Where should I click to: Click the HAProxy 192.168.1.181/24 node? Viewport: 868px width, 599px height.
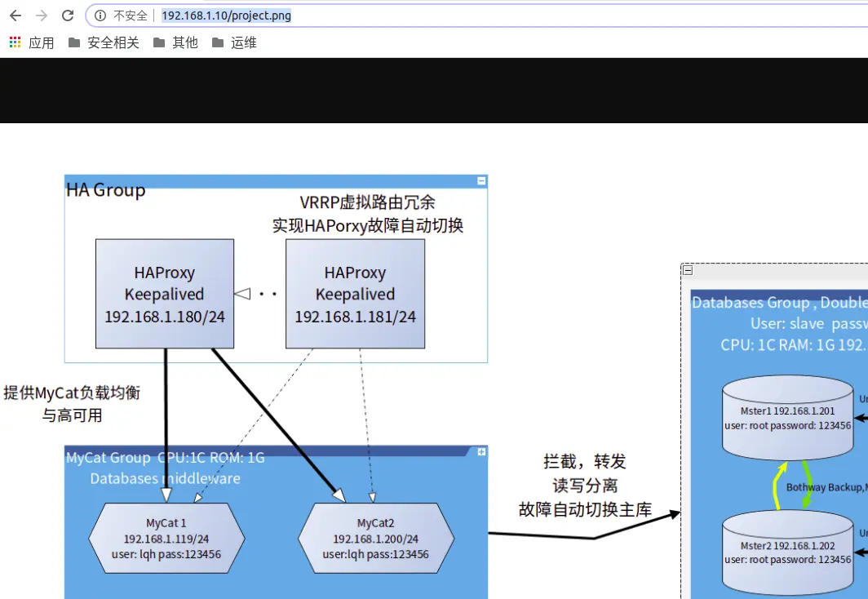click(355, 294)
